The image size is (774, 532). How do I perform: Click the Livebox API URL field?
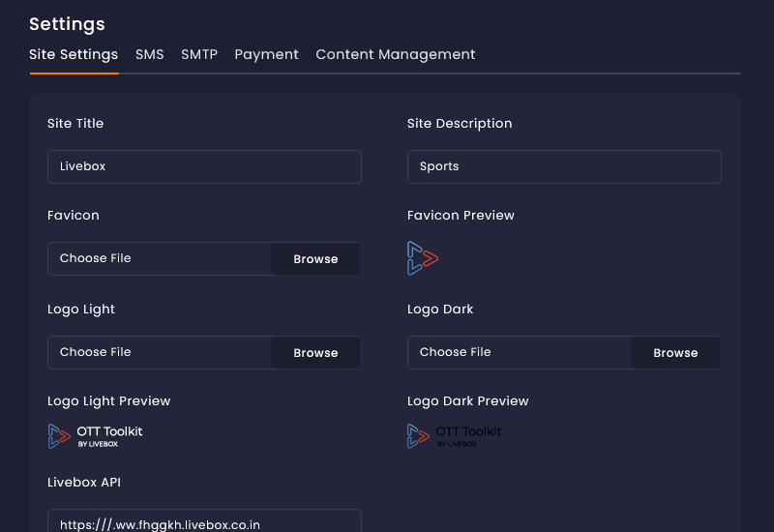point(204,520)
